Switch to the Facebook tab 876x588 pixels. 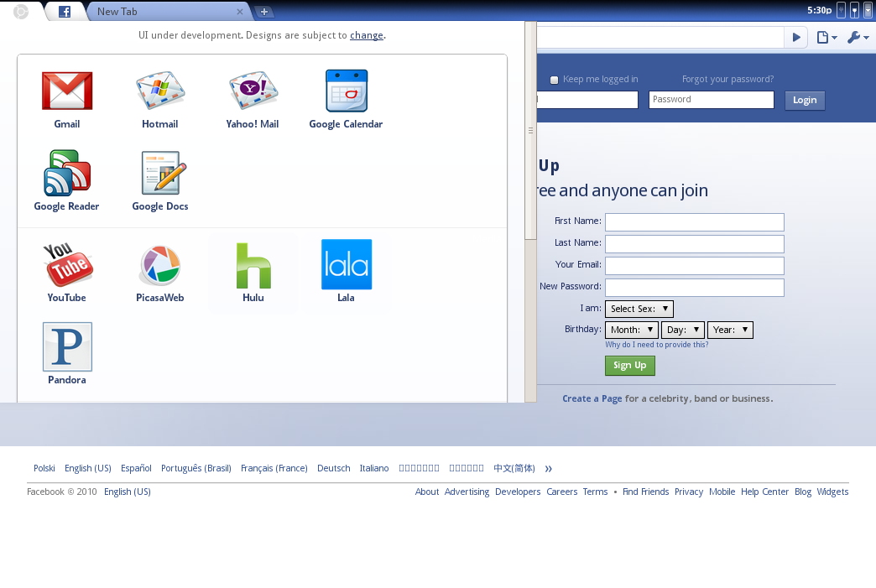click(65, 12)
